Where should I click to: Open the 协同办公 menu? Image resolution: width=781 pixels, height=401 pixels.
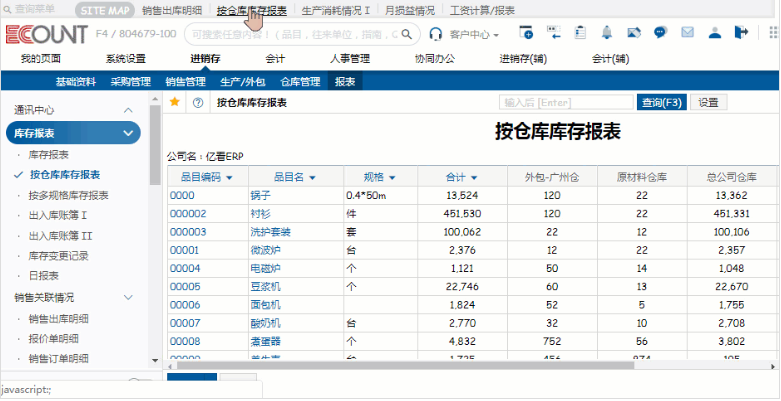(435, 59)
